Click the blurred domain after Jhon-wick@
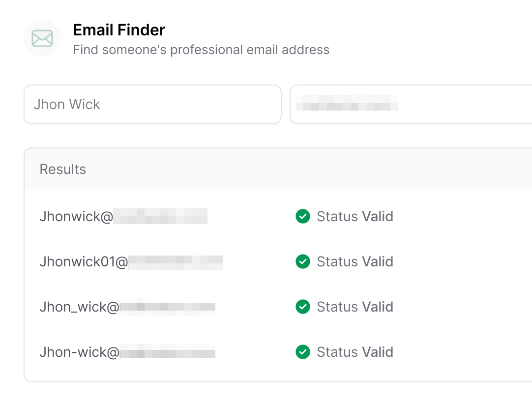 point(168,352)
